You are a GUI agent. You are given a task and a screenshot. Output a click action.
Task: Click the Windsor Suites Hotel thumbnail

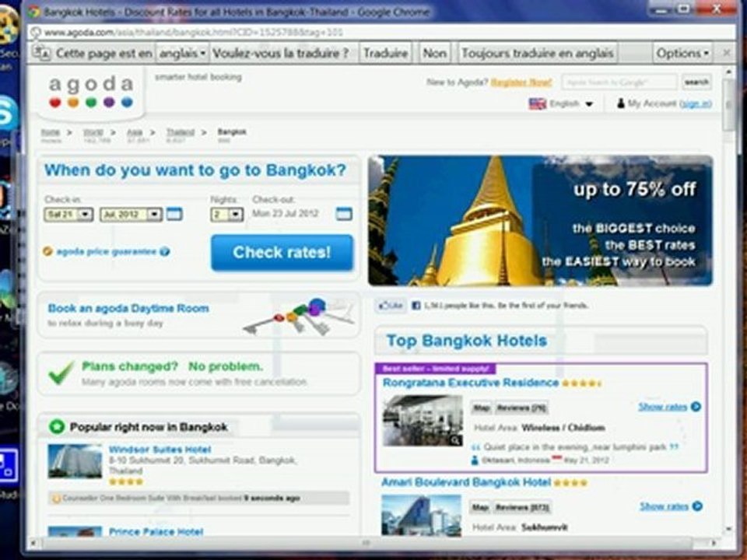[x=75, y=461]
